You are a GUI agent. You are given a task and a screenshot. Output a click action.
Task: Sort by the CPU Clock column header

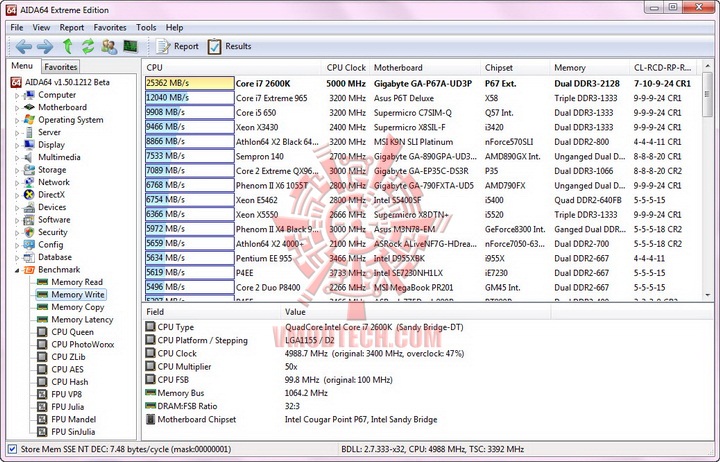(x=345, y=68)
